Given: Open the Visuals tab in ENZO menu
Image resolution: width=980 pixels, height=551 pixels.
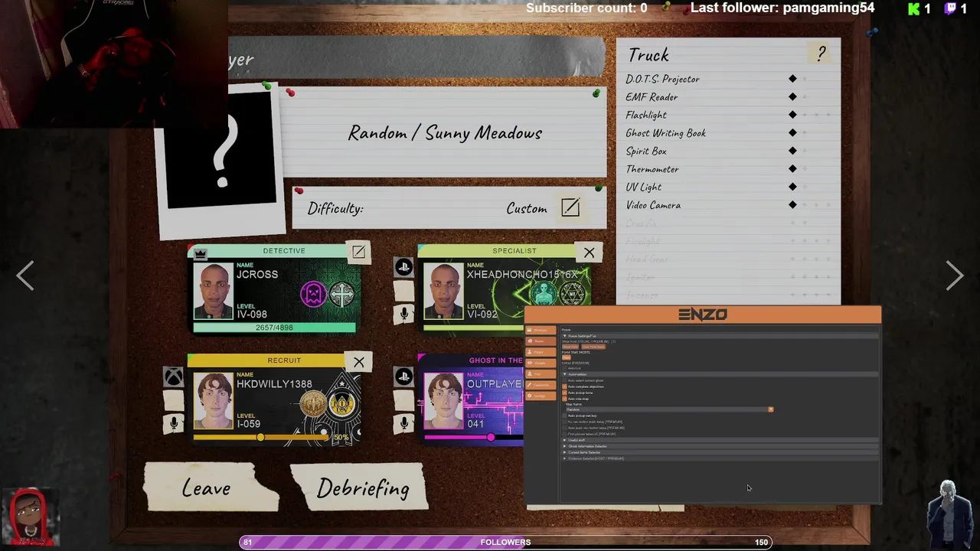Looking at the screenshot, I should (x=541, y=363).
